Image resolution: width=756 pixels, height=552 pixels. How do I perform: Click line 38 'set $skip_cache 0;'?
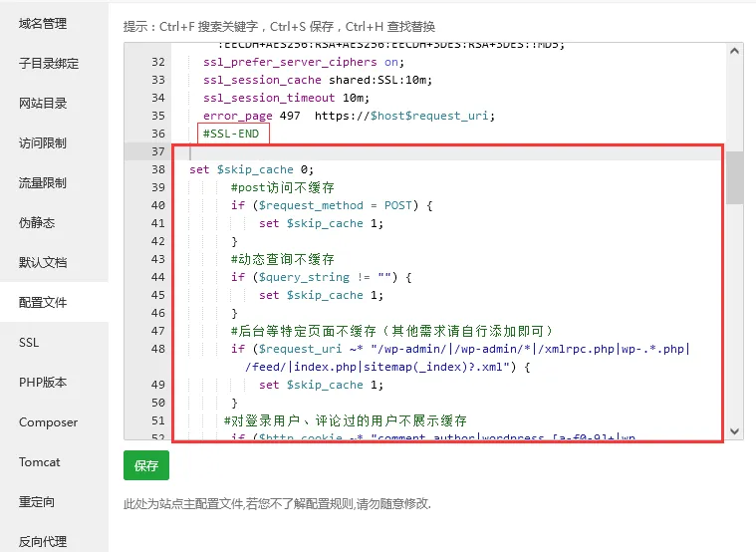[x=251, y=169]
